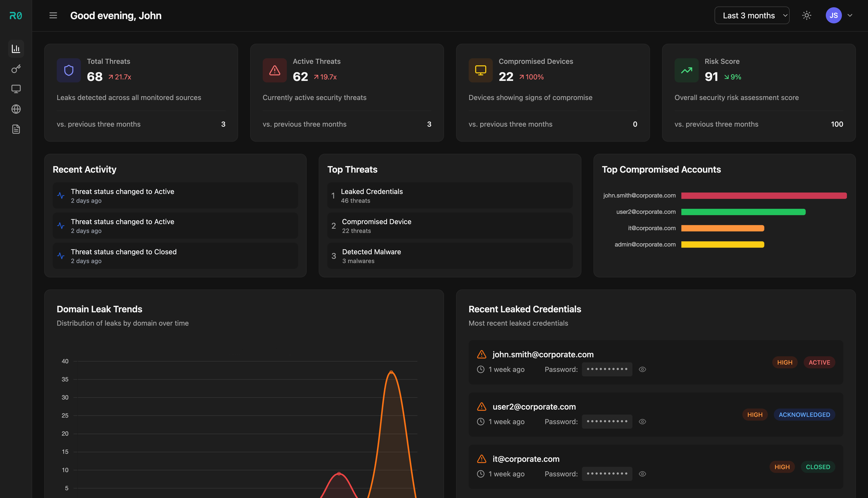Screen dimensions: 868x498
Task: Open Leaked Credentials top threat row
Action: click(x=450, y=196)
